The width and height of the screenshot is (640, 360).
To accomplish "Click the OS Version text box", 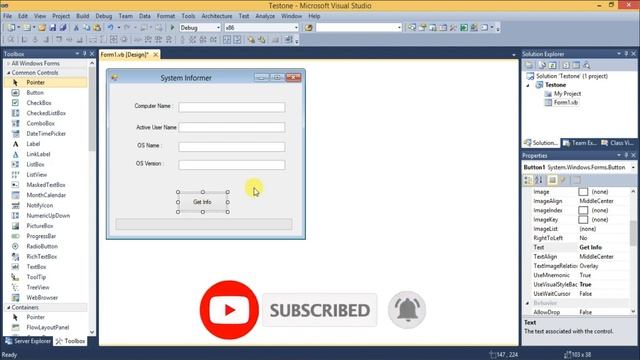I will point(232,165).
